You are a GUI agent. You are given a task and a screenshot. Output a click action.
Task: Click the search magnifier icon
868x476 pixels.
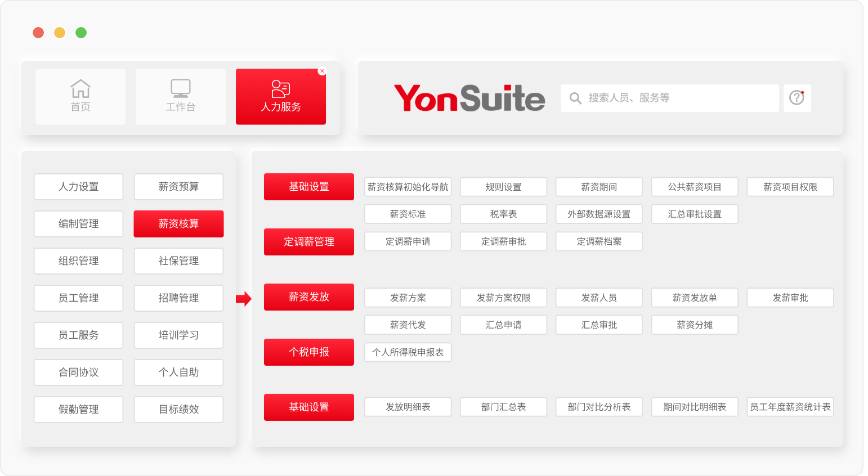(575, 98)
